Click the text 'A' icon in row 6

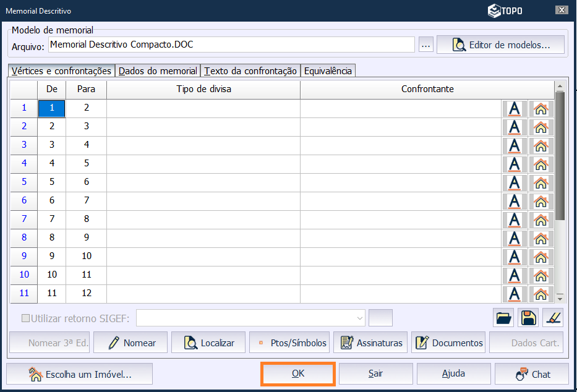point(515,202)
